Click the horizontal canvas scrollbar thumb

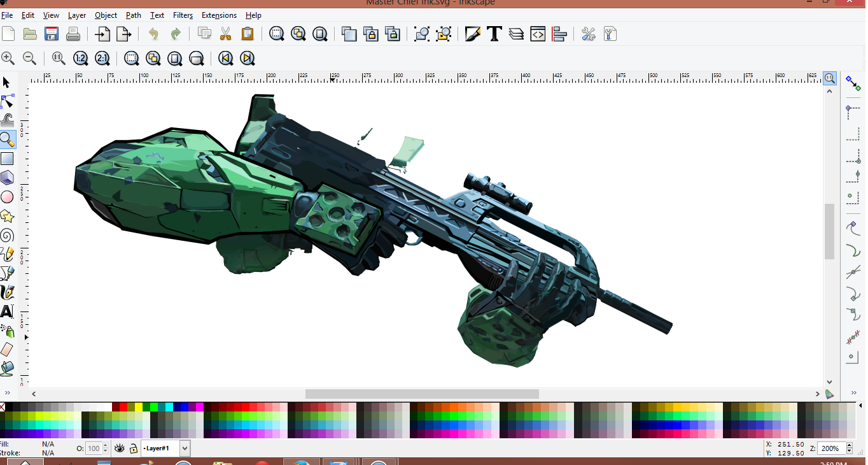pyautogui.click(x=421, y=394)
